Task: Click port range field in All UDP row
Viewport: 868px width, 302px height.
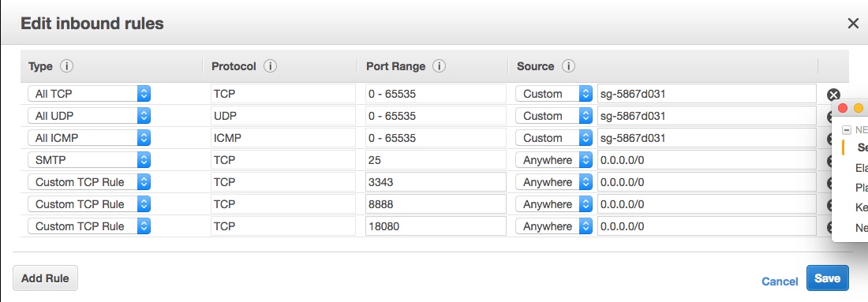Action: (436, 116)
